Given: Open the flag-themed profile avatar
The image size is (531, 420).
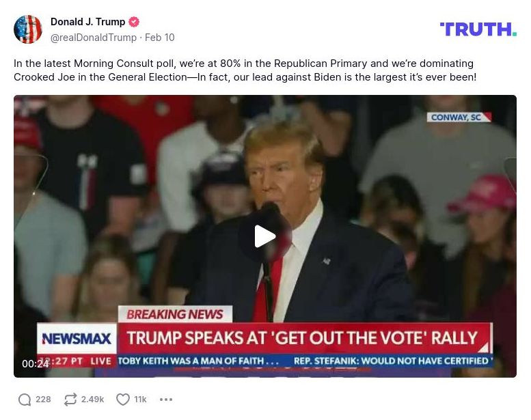Looking at the screenshot, I should coord(28,29).
